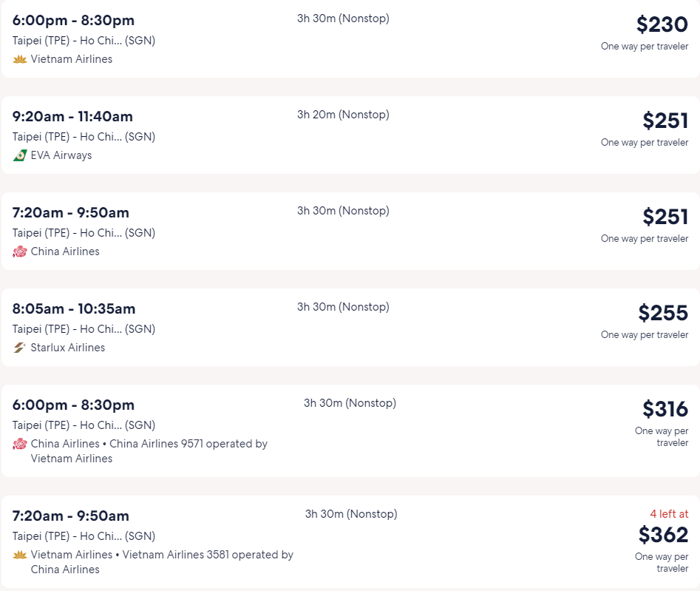Click the EVA Airways $251 price

click(x=665, y=121)
